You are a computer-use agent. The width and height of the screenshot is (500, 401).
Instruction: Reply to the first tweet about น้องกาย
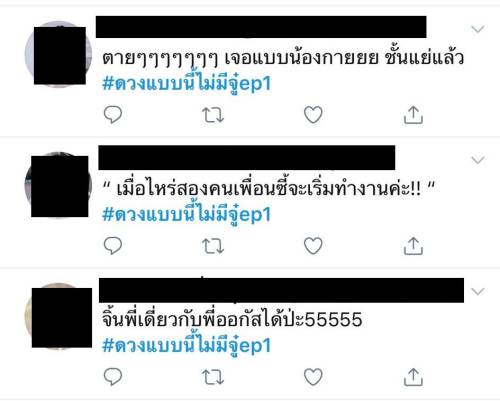(113, 115)
